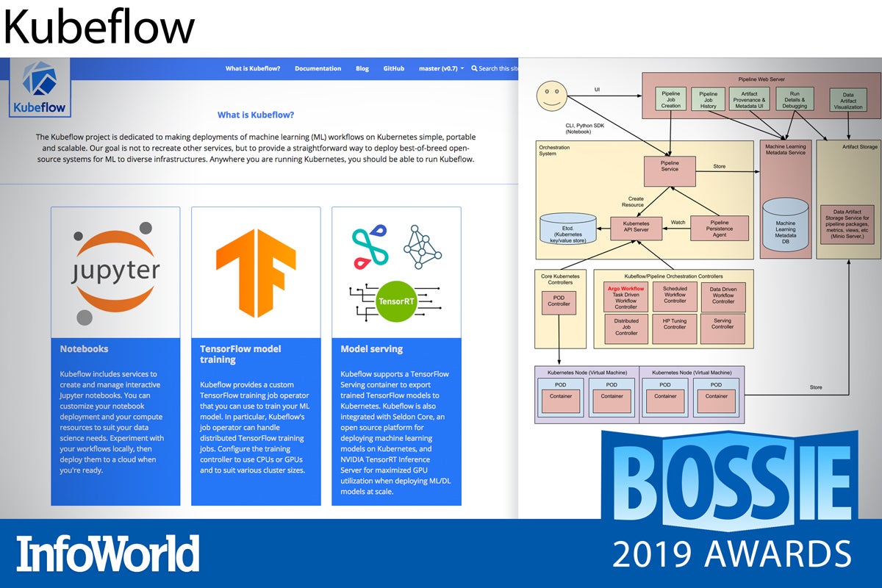Select the Data Artifact Visualization box
The width and height of the screenshot is (882, 588).
(x=847, y=100)
